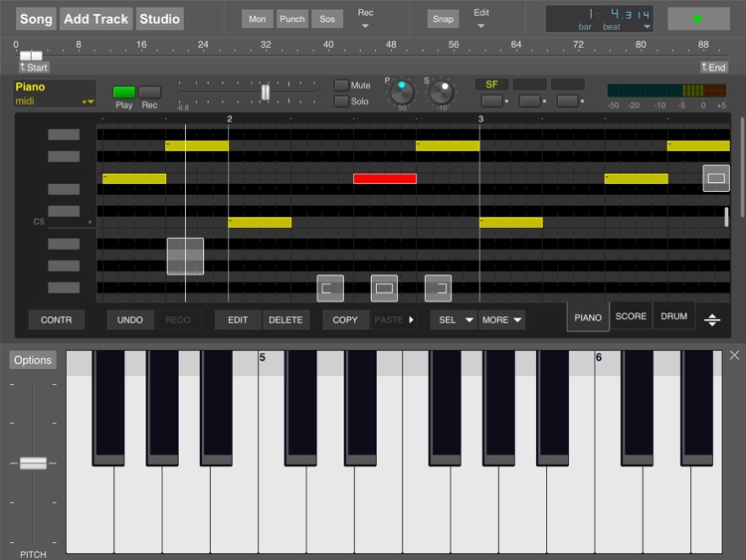Toggle the track Rec arm button
Screen dimensions: 746x560
tap(149, 92)
